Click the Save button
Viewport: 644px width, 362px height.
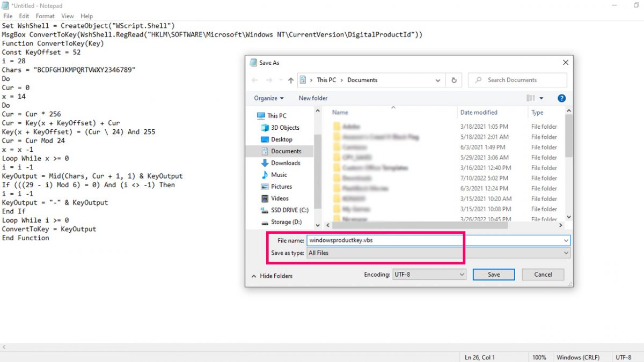click(x=493, y=274)
